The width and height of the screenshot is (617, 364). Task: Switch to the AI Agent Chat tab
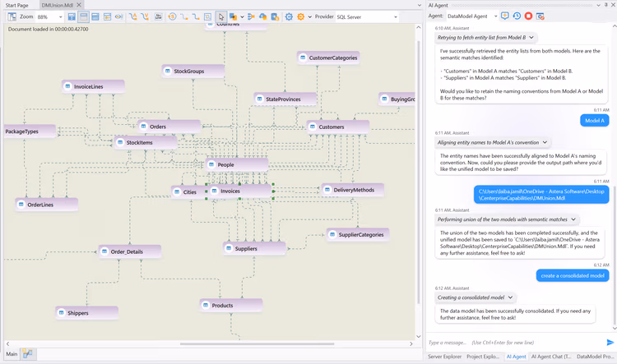click(551, 357)
